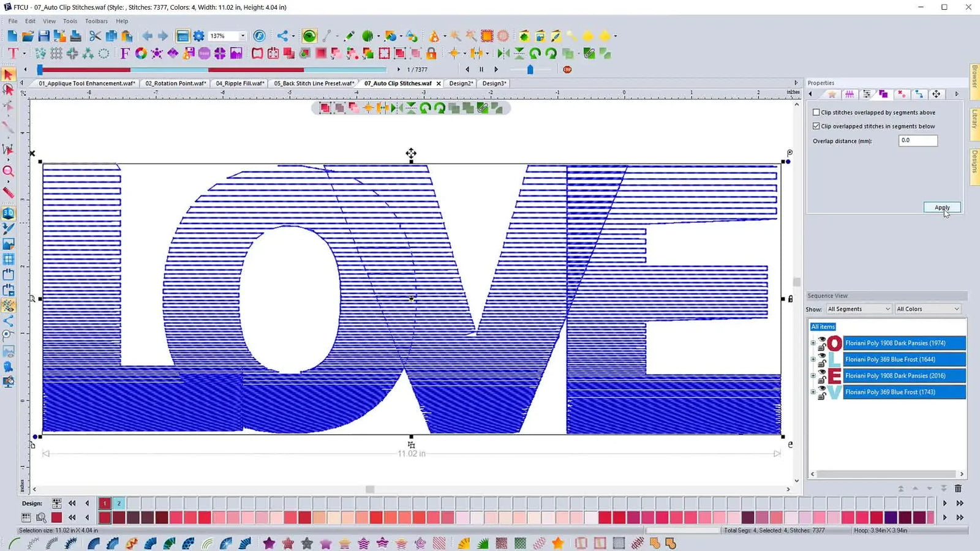Viewport: 980px width, 551px height.
Task: Expand the Blue Frost (1644) L segment
Action: pos(813,359)
